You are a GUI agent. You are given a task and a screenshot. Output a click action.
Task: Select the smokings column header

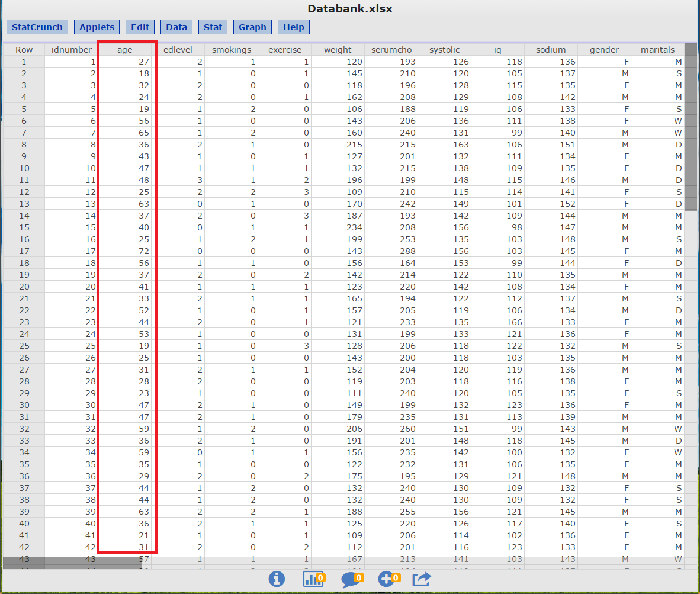tap(231, 50)
